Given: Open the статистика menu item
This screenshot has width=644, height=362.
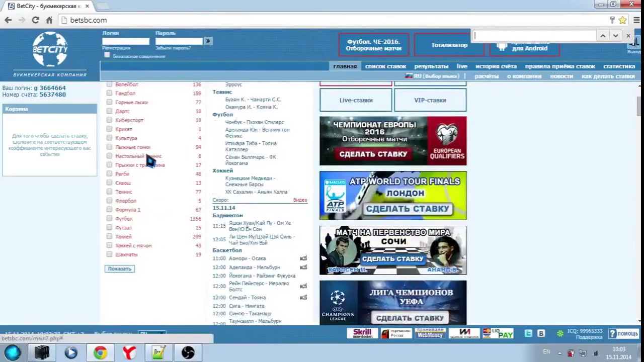Looking at the screenshot, I should click(619, 66).
